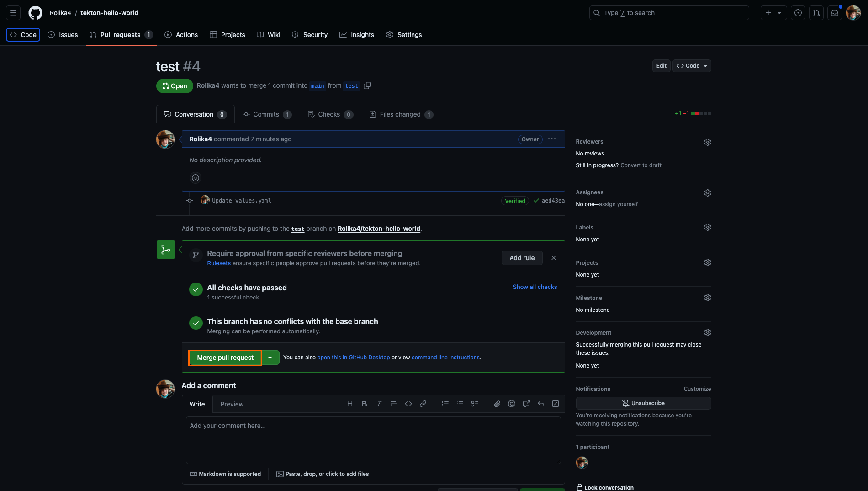The image size is (868, 491).
Task: Open this in GitHub Desktop link
Action: tap(354, 358)
